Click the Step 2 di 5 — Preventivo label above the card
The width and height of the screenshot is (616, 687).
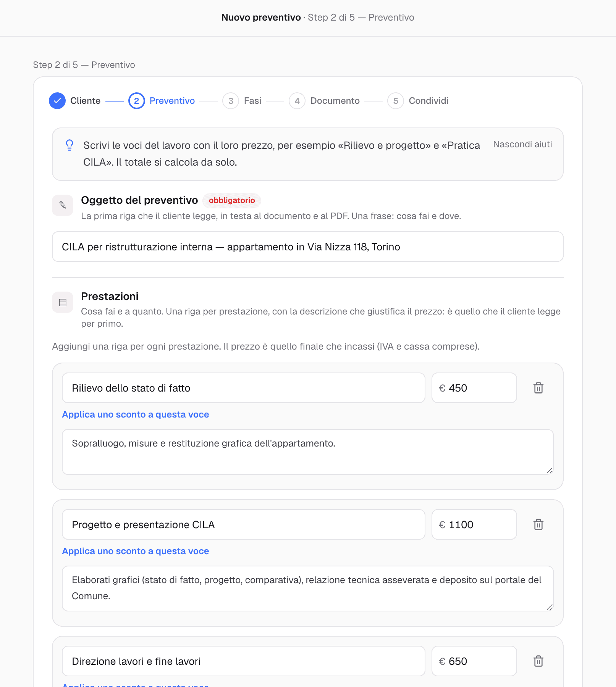pyautogui.click(x=84, y=65)
